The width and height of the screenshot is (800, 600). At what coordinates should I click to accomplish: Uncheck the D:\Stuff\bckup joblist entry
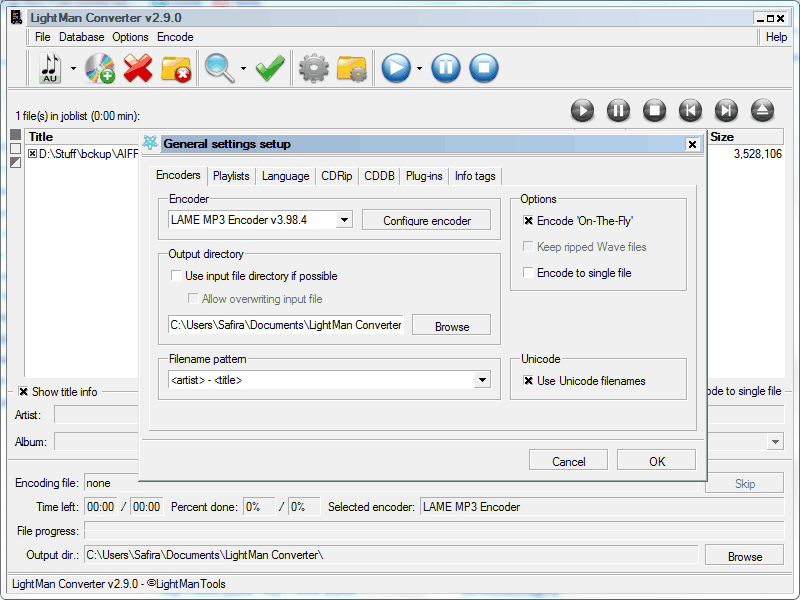tap(32, 154)
